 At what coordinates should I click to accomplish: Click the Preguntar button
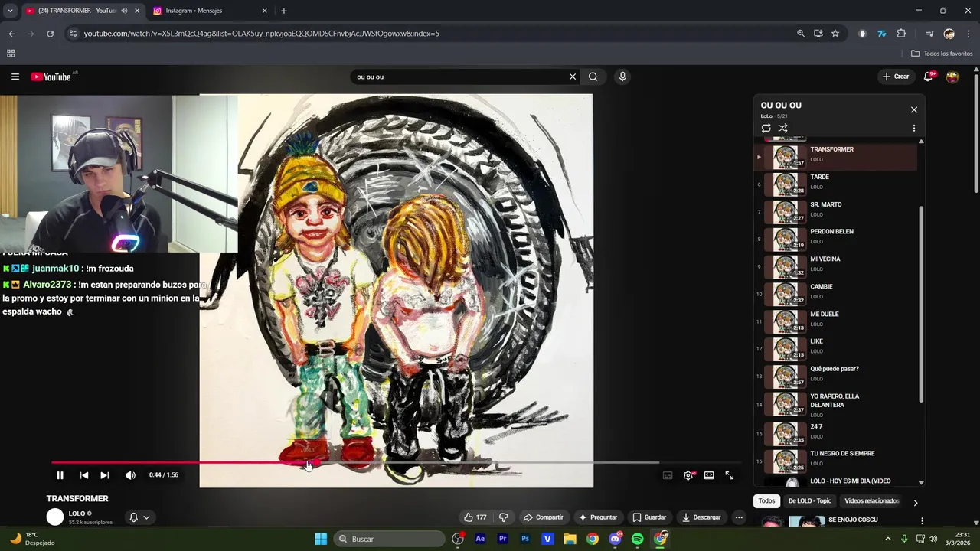(597, 517)
